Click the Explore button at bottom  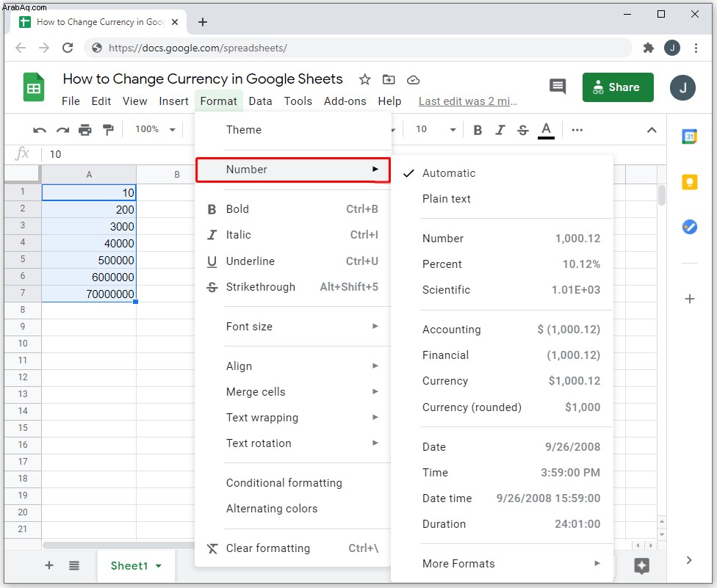pyautogui.click(x=641, y=566)
